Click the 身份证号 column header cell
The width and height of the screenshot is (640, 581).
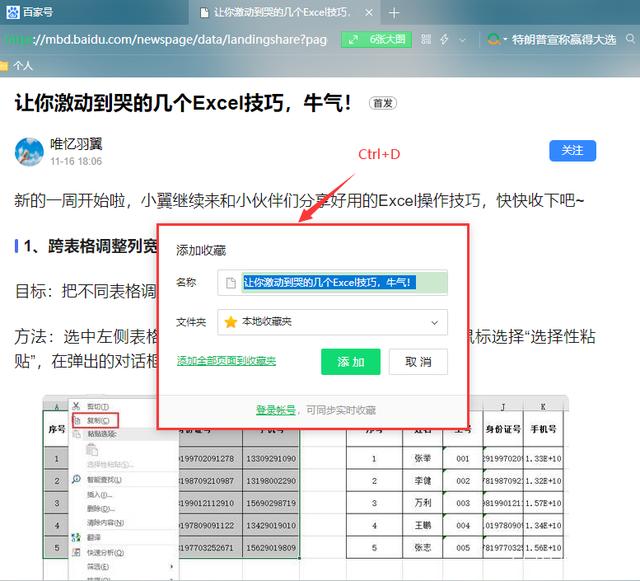pyautogui.click(x=503, y=429)
